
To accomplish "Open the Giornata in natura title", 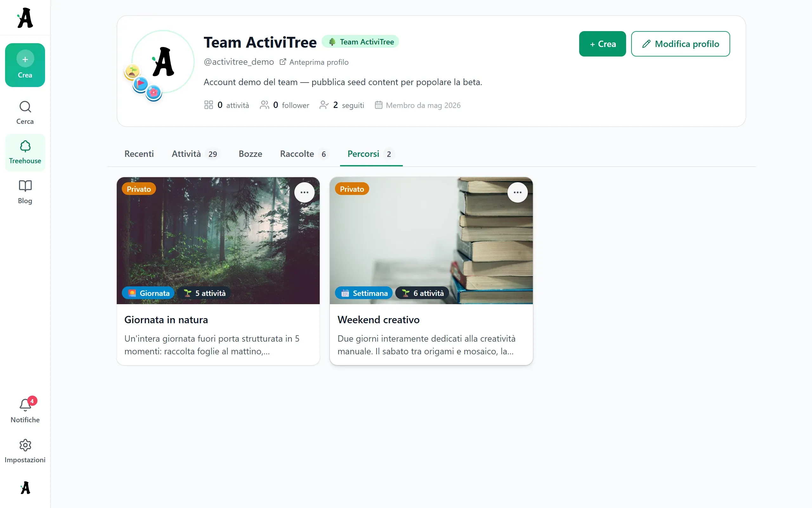I will tap(166, 319).
